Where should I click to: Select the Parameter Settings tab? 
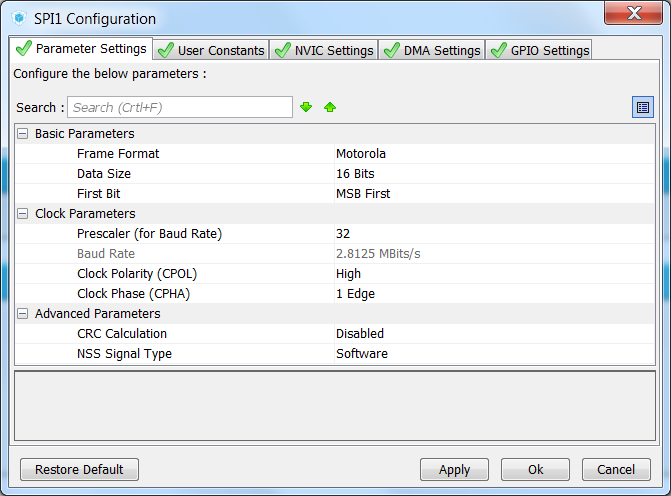coord(81,48)
